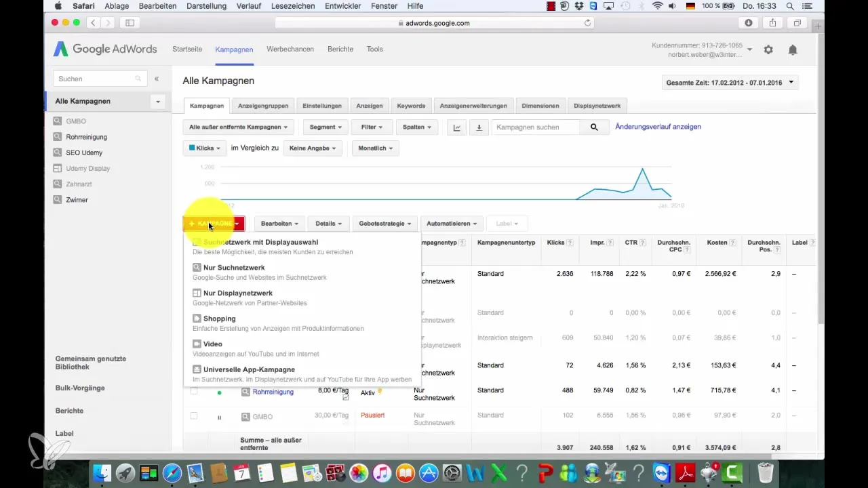Open the Automatisieren dropdown

(452, 223)
